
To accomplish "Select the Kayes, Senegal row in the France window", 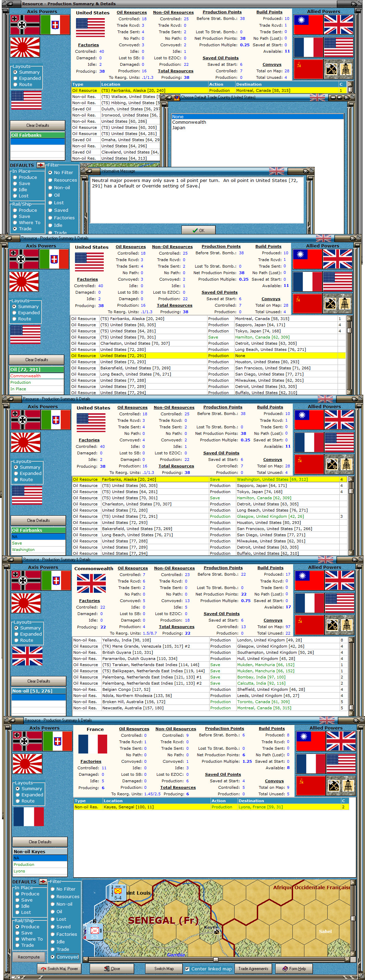I will coord(211,807).
